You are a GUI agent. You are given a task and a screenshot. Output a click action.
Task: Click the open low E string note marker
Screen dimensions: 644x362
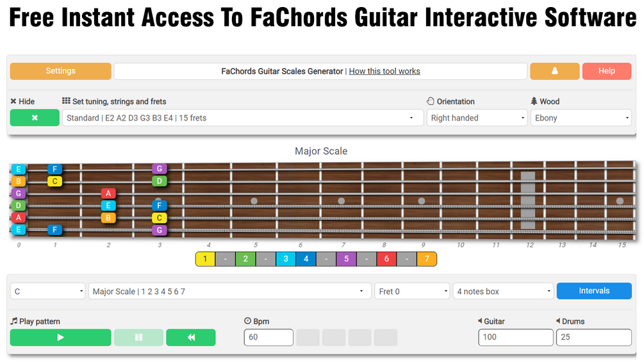tap(19, 229)
